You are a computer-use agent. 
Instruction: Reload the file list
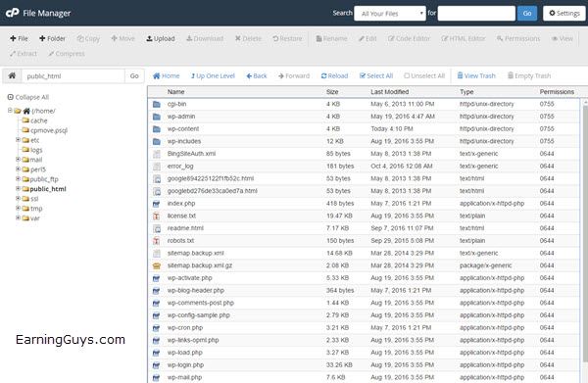[x=334, y=76]
